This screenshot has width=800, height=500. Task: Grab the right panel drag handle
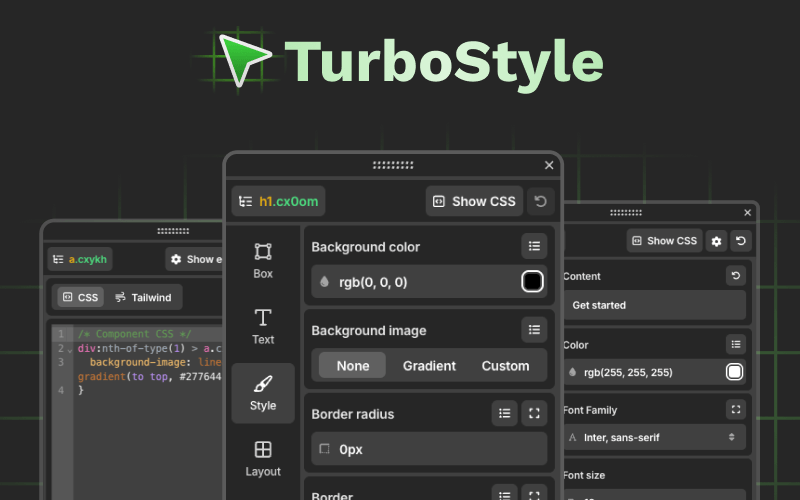pyautogui.click(x=626, y=213)
